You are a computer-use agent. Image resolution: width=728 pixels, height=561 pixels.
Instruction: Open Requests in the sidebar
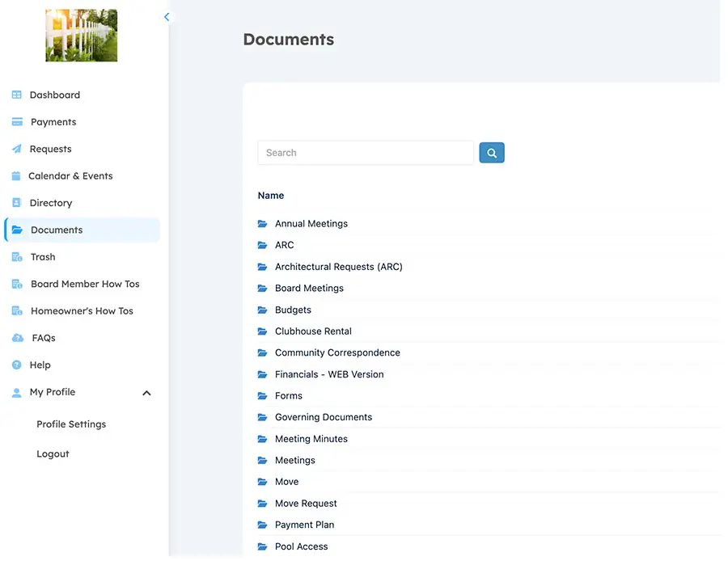coord(51,149)
